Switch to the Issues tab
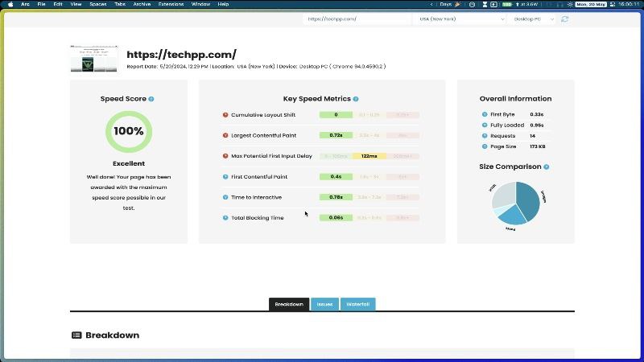 coord(324,304)
